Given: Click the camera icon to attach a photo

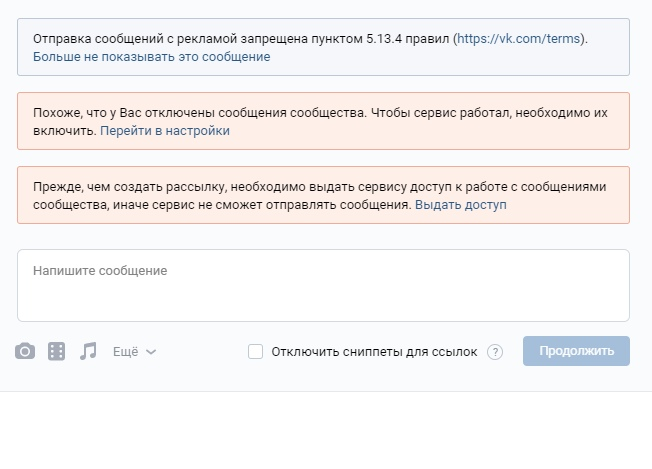Looking at the screenshot, I should point(25,351).
